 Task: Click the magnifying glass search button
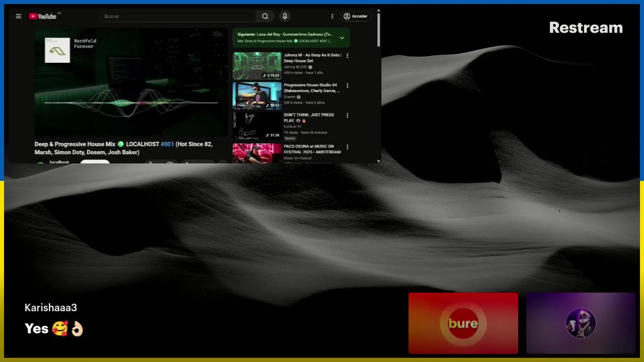coord(265,16)
